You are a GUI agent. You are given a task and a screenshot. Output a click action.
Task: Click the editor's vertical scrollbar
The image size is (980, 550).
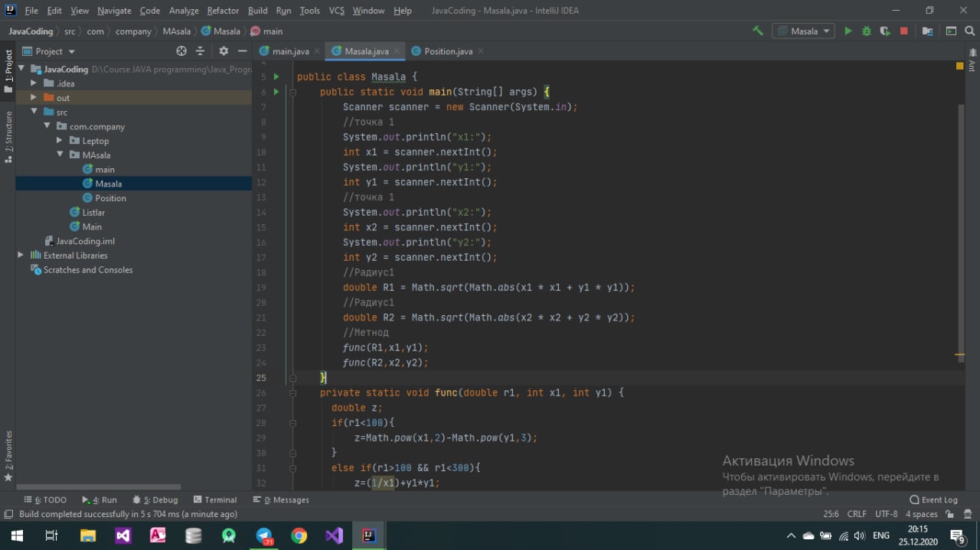coord(960,229)
